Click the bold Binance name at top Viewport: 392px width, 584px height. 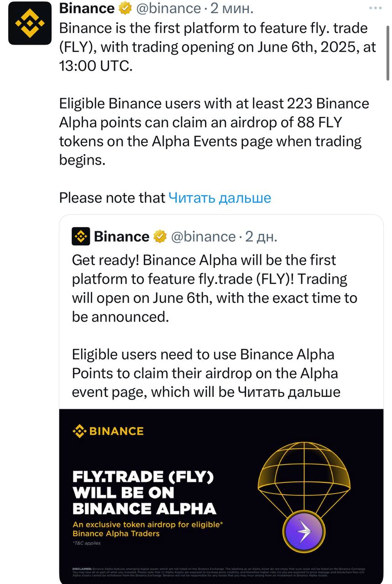[87, 8]
